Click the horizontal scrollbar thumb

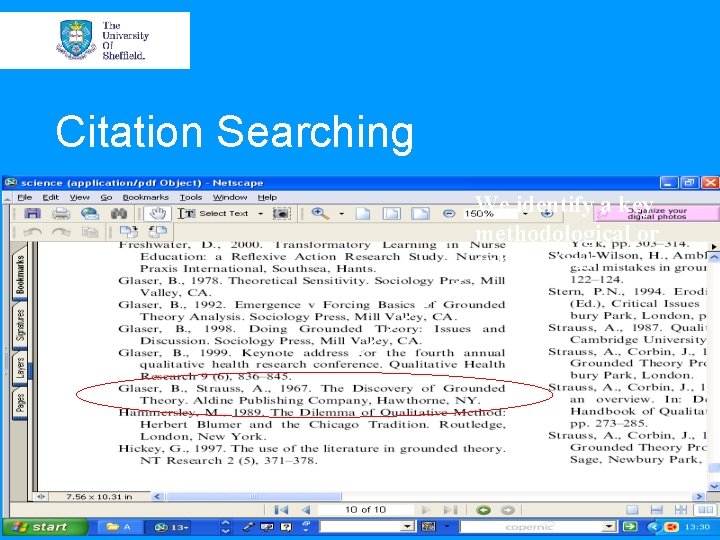254,496
